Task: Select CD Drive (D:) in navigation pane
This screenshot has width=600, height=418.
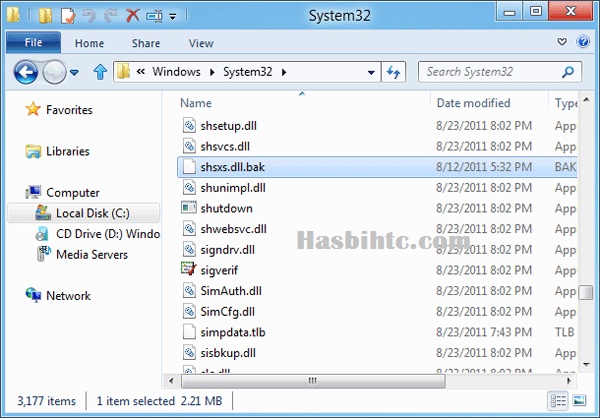Action: [98, 234]
